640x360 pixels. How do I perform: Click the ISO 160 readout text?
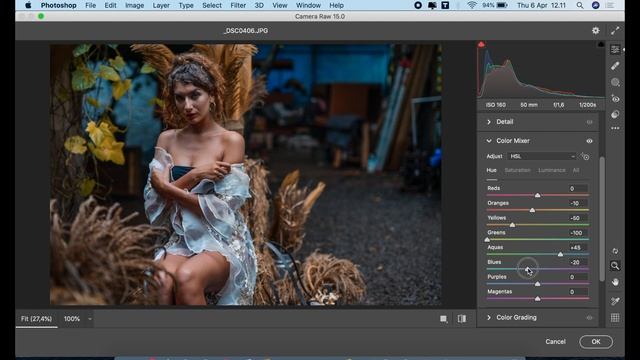(496, 105)
